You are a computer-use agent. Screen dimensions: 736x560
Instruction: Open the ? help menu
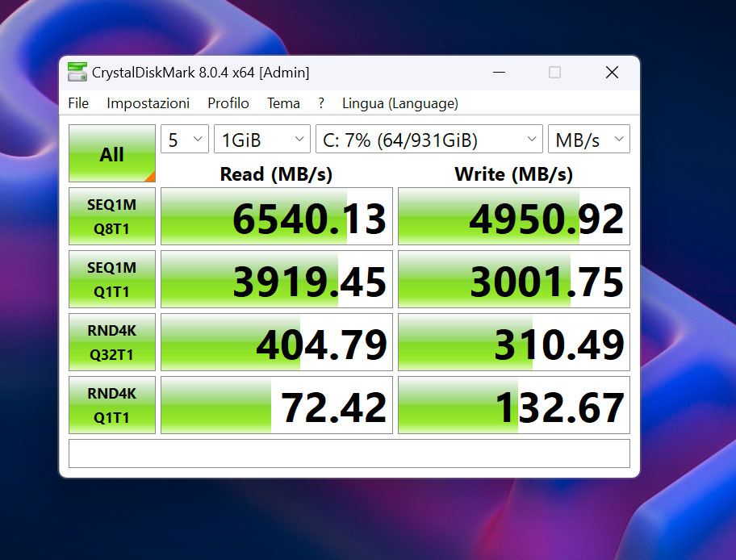point(321,103)
